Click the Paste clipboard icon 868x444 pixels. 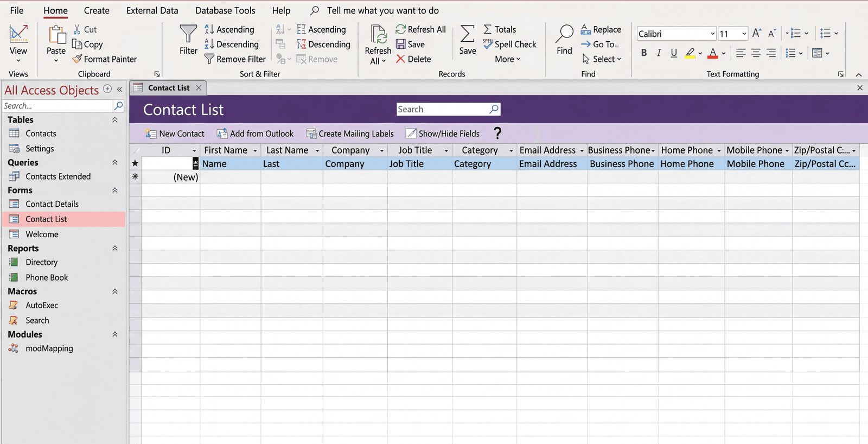56,34
